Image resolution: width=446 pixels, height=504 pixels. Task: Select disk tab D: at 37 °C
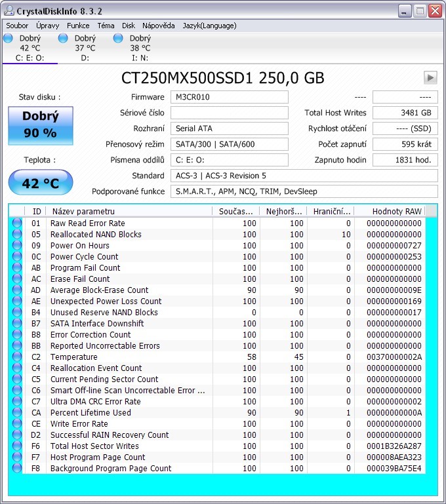85,48
